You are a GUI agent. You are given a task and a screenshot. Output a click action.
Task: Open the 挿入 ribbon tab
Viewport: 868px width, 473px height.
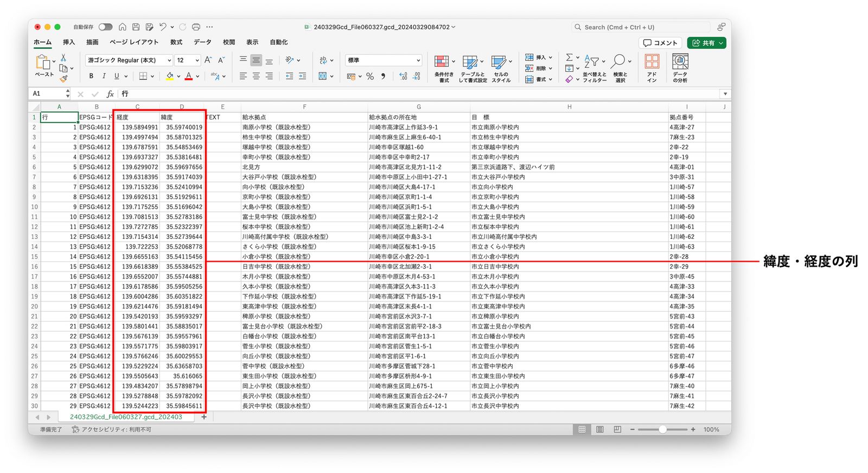pyautogui.click(x=69, y=42)
